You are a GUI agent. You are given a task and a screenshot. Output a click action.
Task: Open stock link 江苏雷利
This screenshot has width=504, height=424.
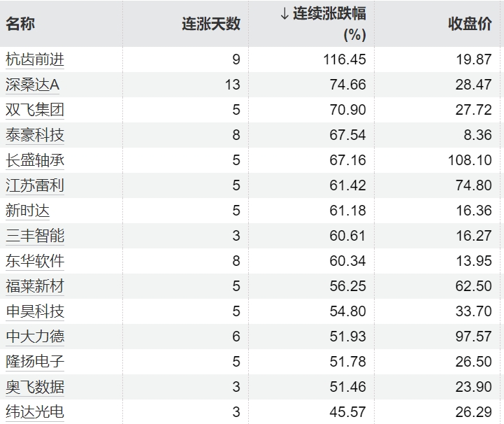tap(35, 185)
